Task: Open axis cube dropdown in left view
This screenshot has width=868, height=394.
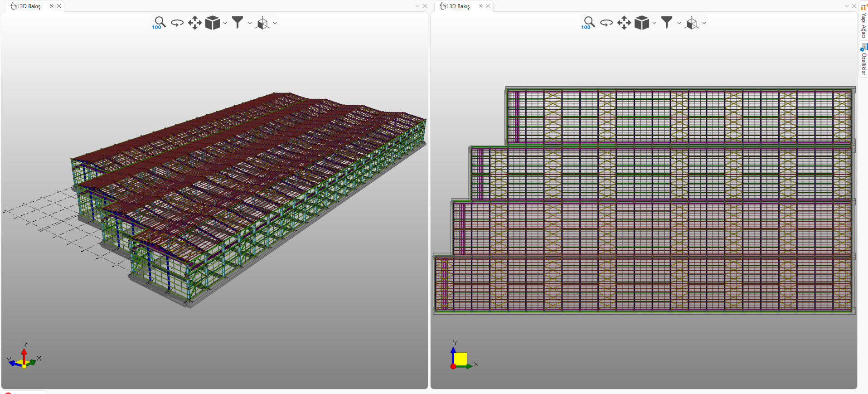Action: tap(275, 23)
